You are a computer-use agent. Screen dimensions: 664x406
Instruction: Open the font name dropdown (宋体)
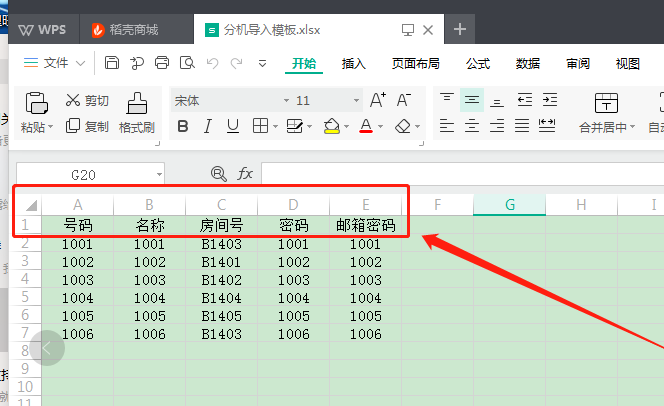[228, 100]
